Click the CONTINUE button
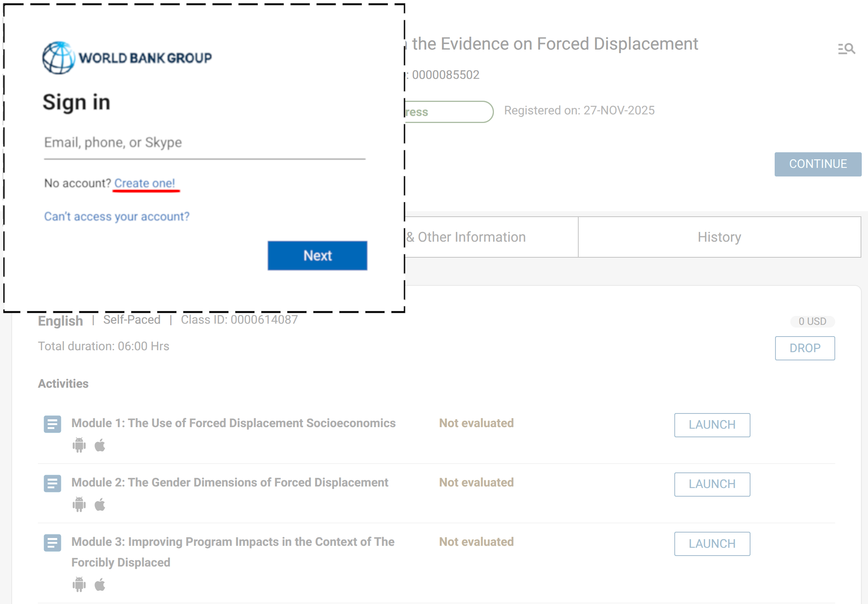 click(x=818, y=164)
